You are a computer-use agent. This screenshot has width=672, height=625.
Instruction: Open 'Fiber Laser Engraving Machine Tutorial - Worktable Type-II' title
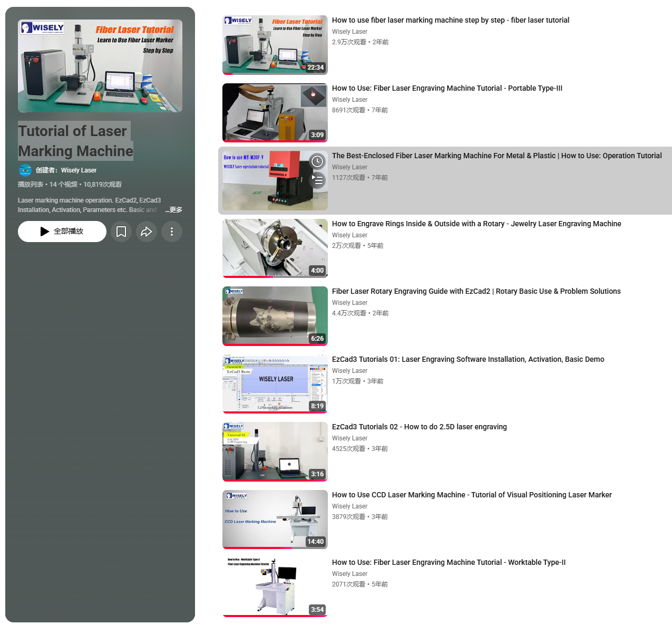(x=449, y=562)
